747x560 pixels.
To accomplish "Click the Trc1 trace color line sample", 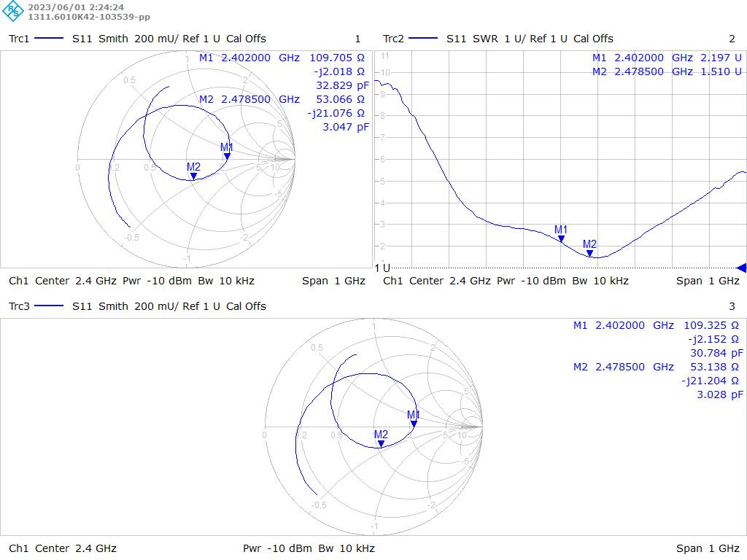I will pos(49,39).
